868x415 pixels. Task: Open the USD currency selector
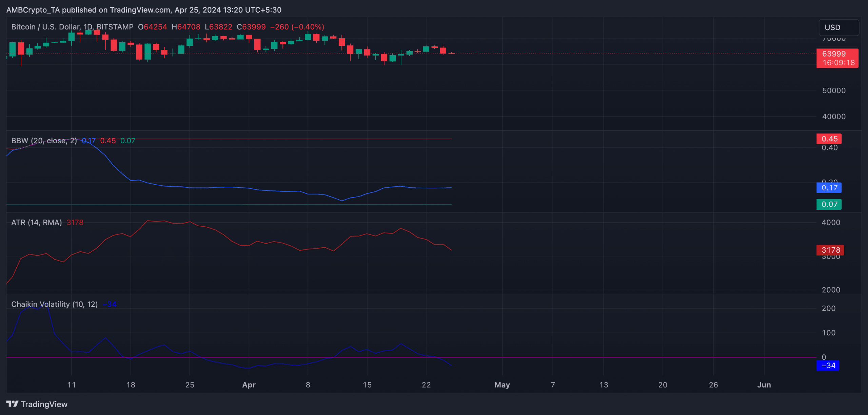pos(839,27)
